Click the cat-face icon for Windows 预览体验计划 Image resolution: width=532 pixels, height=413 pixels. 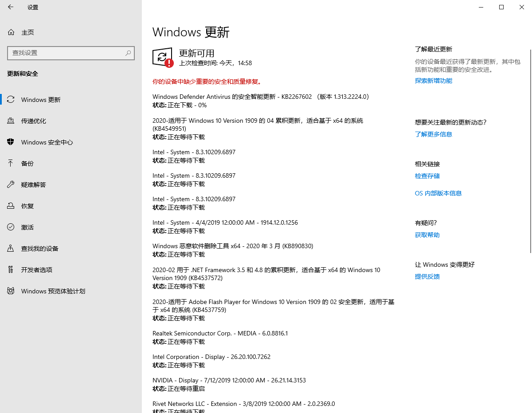(x=11, y=291)
